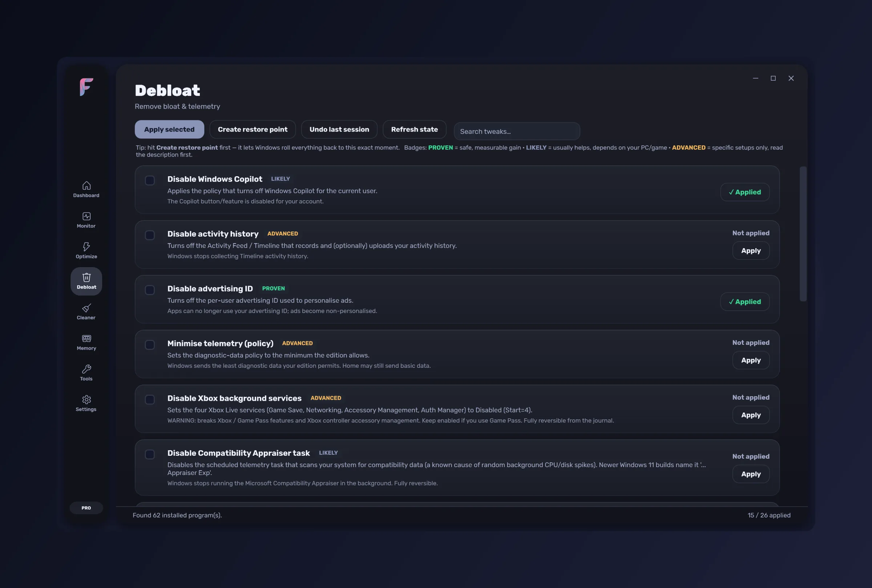This screenshot has height=588, width=872.
Task: Click Create restore point
Action: [x=253, y=129]
